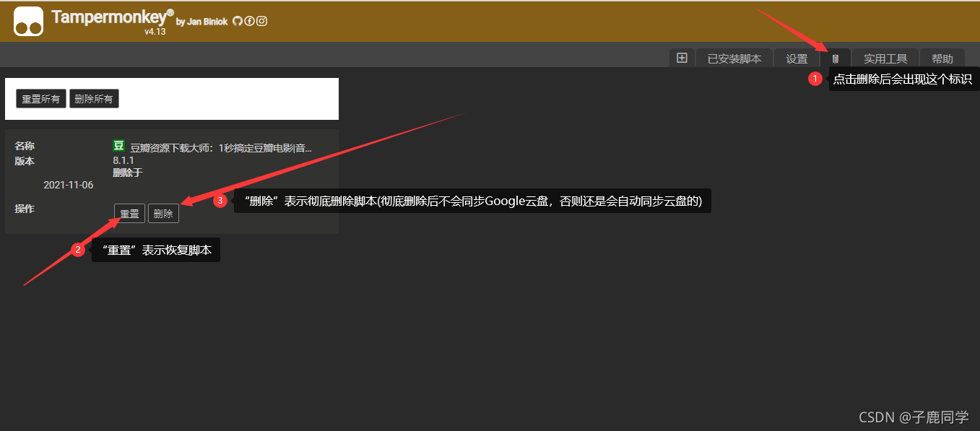Open the GitHub icon link
The image size is (980, 431).
point(237,21)
